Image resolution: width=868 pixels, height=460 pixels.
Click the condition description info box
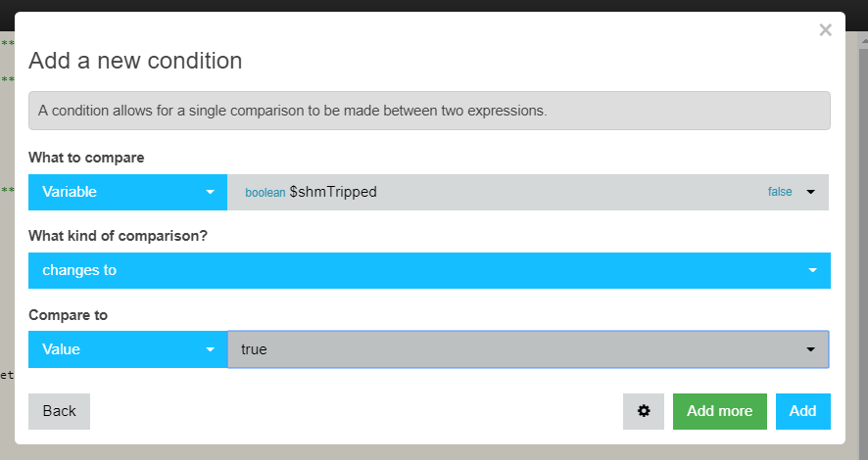point(429,111)
